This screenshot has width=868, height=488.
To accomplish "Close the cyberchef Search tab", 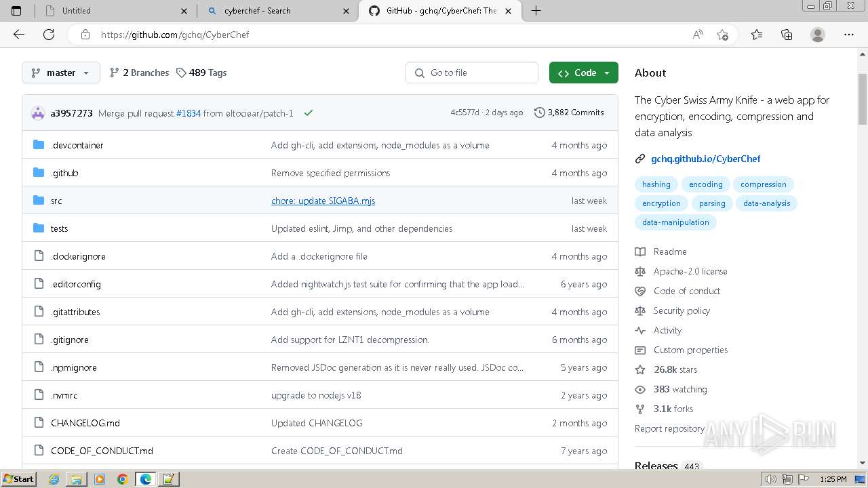I will (347, 11).
